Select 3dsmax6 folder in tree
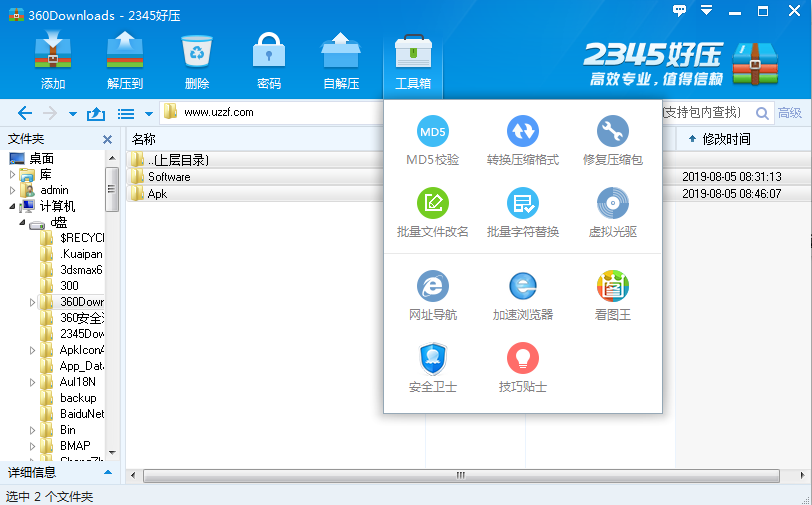 pyautogui.click(x=81, y=270)
